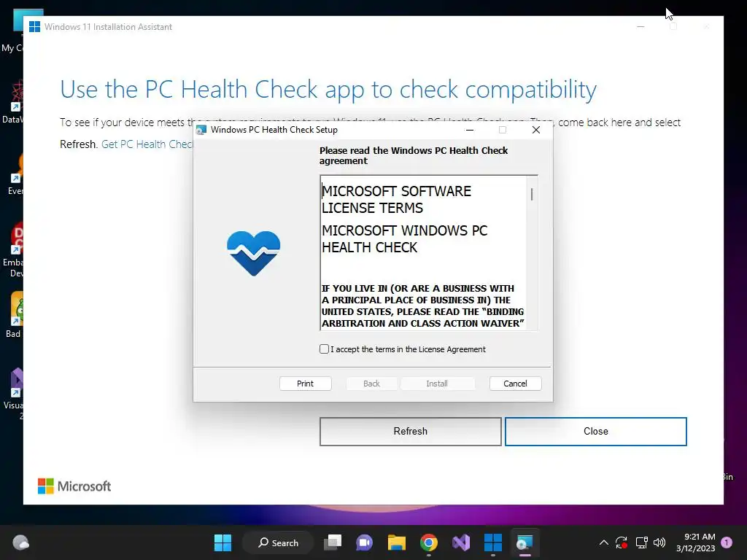747x560 pixels.
Task: Open the notification badge showing 1
Action: [727, 542]
